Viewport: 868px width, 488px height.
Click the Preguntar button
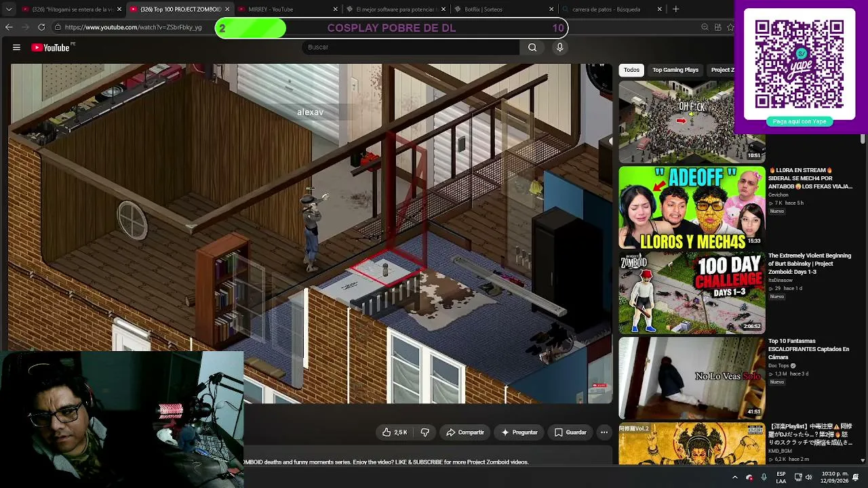click(519, 432)
